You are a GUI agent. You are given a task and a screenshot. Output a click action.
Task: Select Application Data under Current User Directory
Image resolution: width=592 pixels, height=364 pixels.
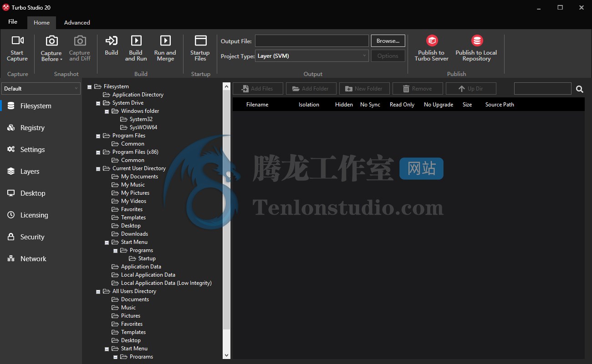pyautogui.click(x=141, y=267)
